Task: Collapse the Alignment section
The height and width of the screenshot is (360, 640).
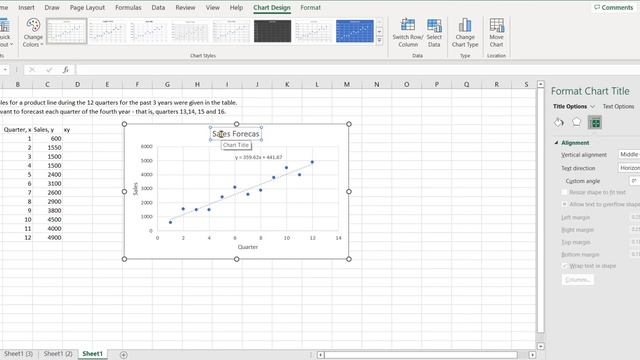Action: click(x=556, y=143)
